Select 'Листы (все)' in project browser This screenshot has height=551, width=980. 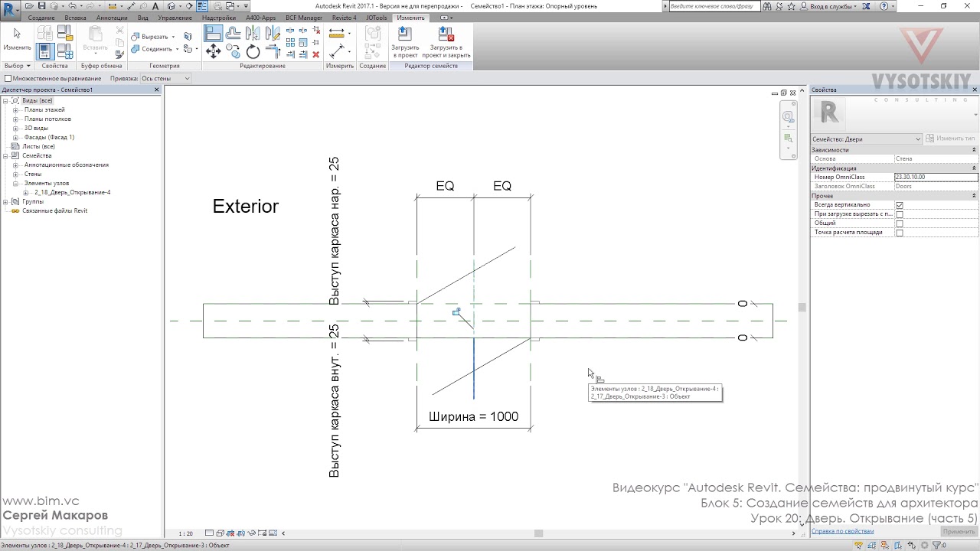click(x=38, y=146)
